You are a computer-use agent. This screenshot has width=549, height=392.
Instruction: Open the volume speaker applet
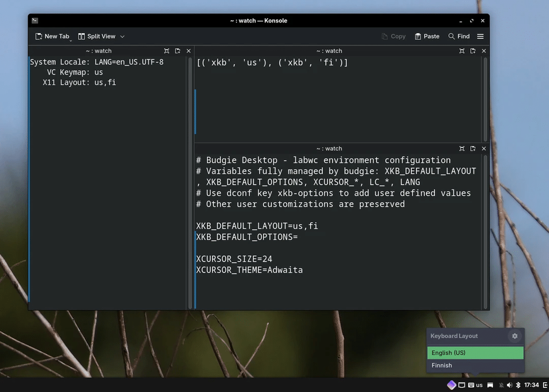(x=509, y=385)
